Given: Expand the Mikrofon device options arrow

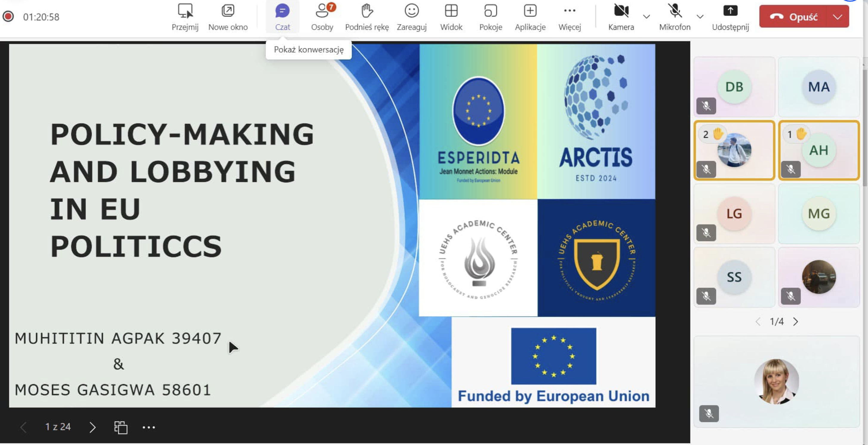Looking at the screenshot, I should [700, 16].
